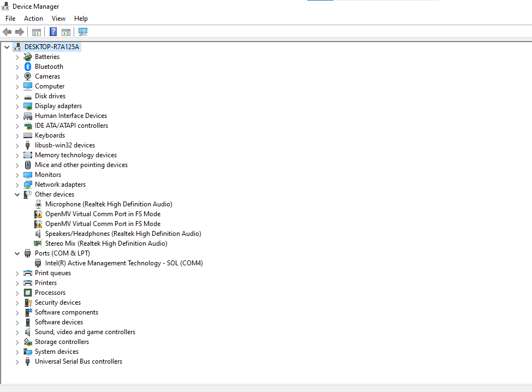
Task: Click the warning icon of the first OpenMV port
Action: 38,214
